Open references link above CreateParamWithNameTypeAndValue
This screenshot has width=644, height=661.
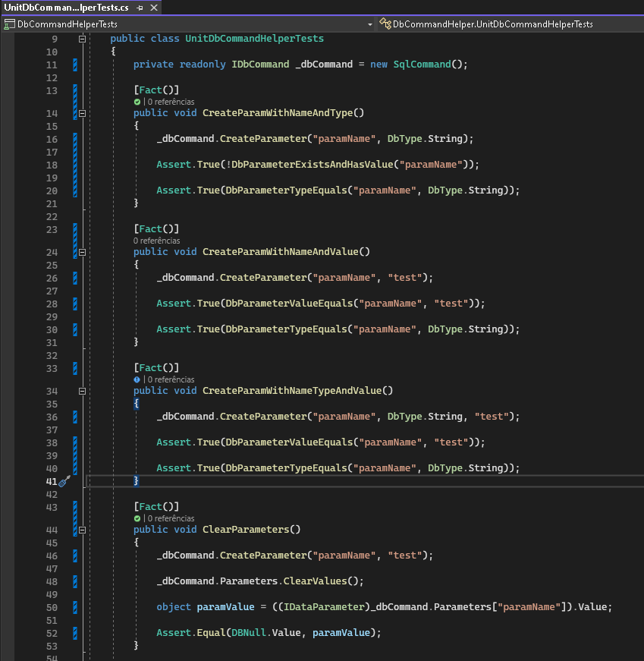coord(171,379)
